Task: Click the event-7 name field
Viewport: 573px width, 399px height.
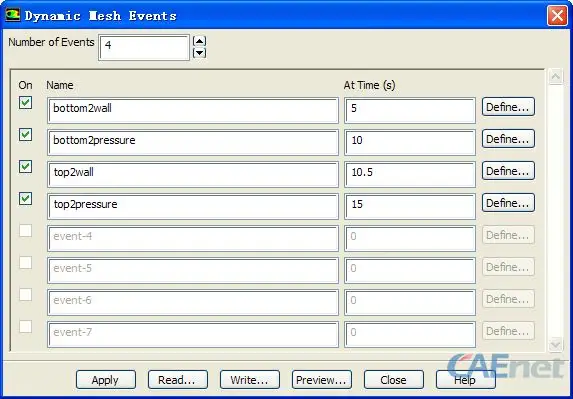Action: tap(193, 334)
